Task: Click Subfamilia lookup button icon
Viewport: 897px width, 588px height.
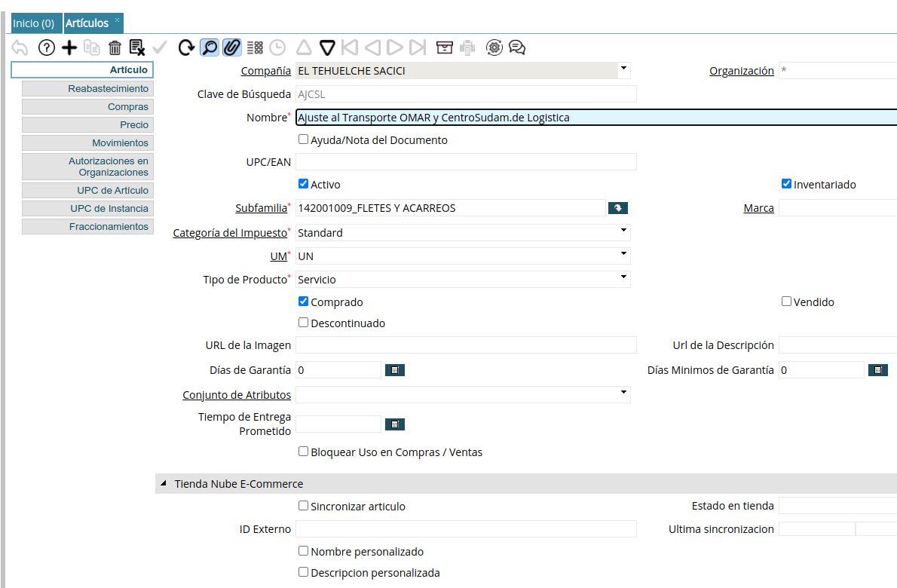Action: click(x=618, y=208)
